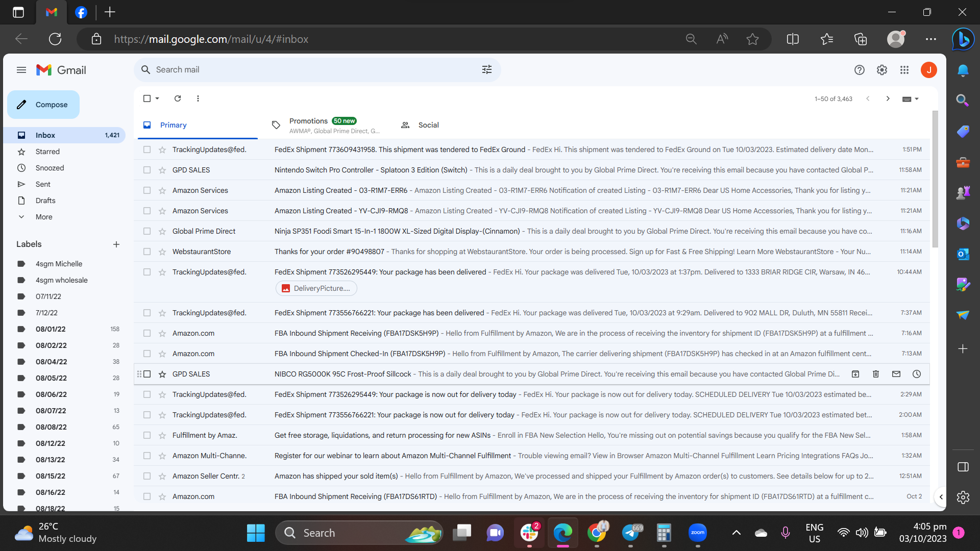Show the Gmail side panel arrow
This screenshot has width=980, height=551.
(941, 496)
